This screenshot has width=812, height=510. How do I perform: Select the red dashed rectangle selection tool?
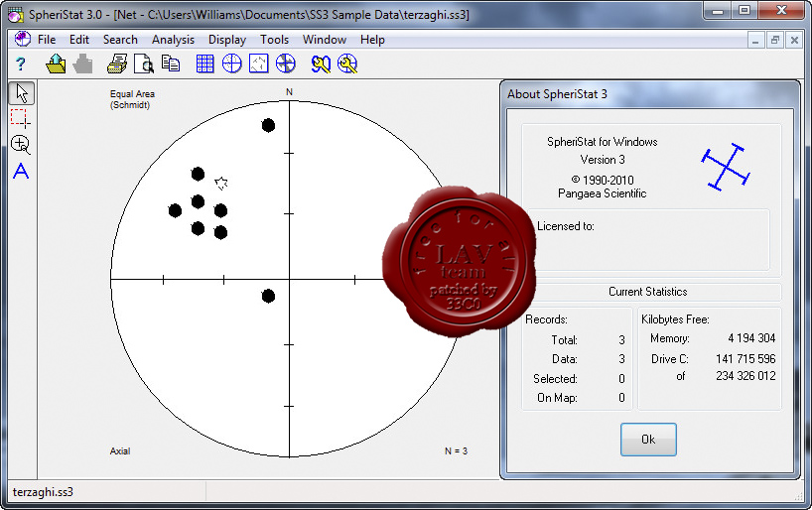(x=21, y=118)
